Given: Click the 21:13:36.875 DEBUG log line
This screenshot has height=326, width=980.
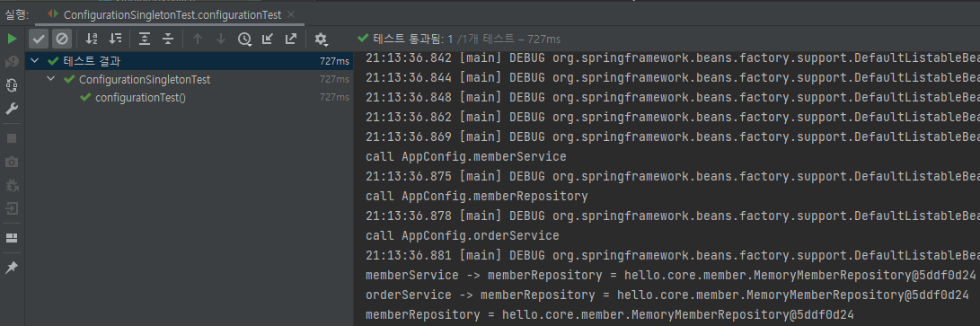Looking at the screenshot, I should pyautogui.click(x=673, y=176).
